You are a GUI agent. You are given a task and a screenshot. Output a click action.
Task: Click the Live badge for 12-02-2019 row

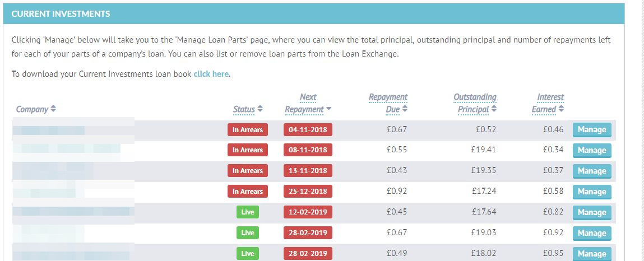pos(248,212)
